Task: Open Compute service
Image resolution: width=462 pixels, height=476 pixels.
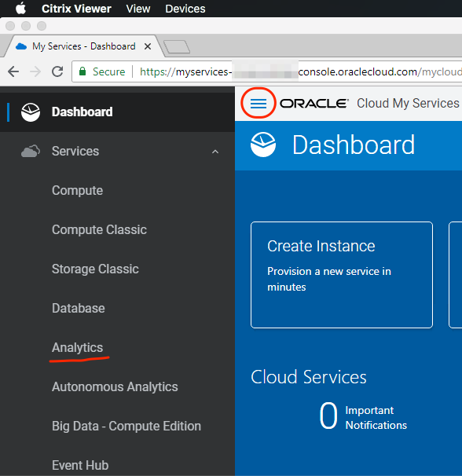Action: tap(77, 190)
